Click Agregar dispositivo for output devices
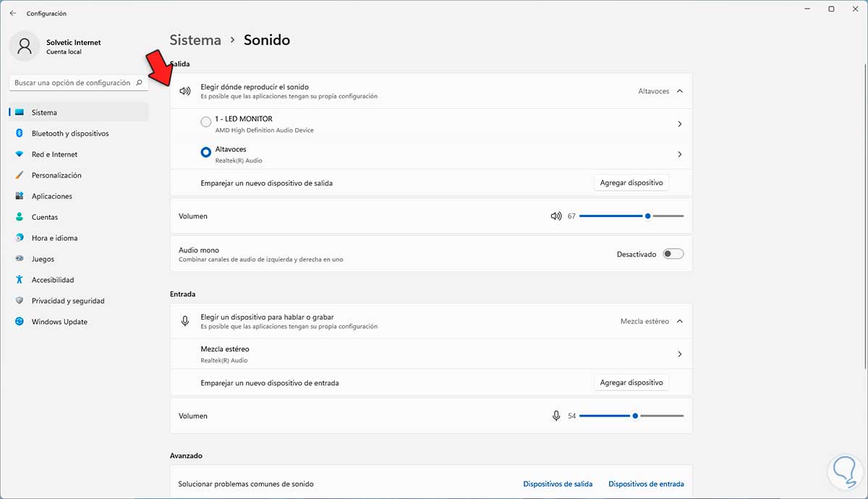 (631, 183)
